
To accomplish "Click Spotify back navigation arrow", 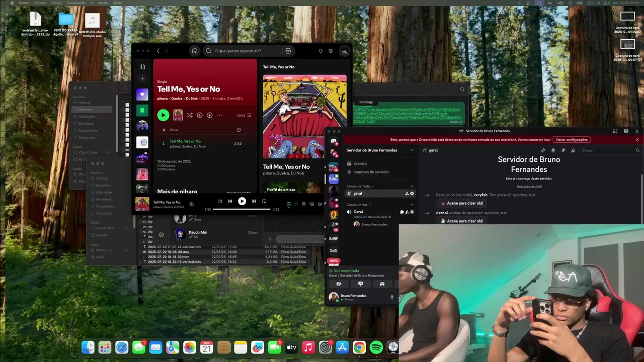I will (158, 51).
